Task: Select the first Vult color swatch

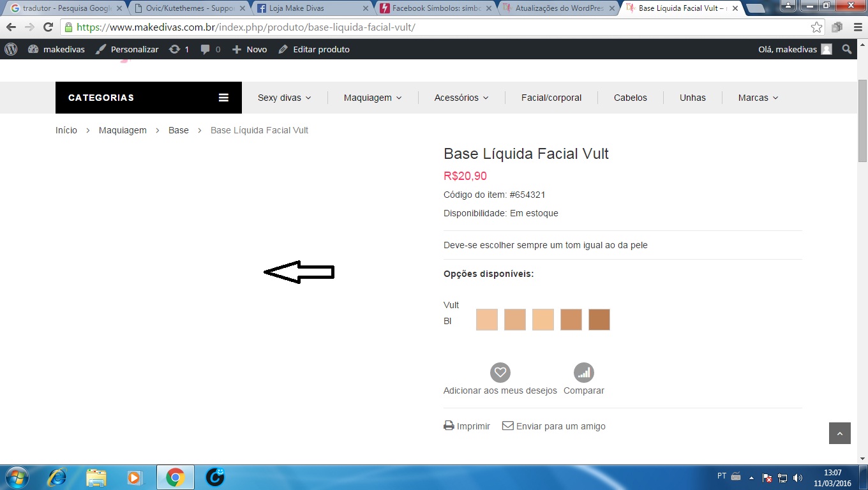Action: pos(487,320)
